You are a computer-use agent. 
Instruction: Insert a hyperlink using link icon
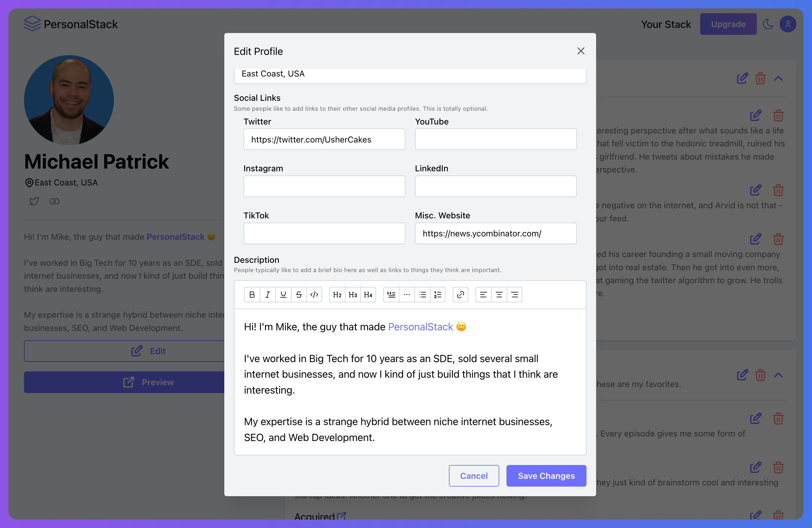pyautogui.click(x=461, y=295)
